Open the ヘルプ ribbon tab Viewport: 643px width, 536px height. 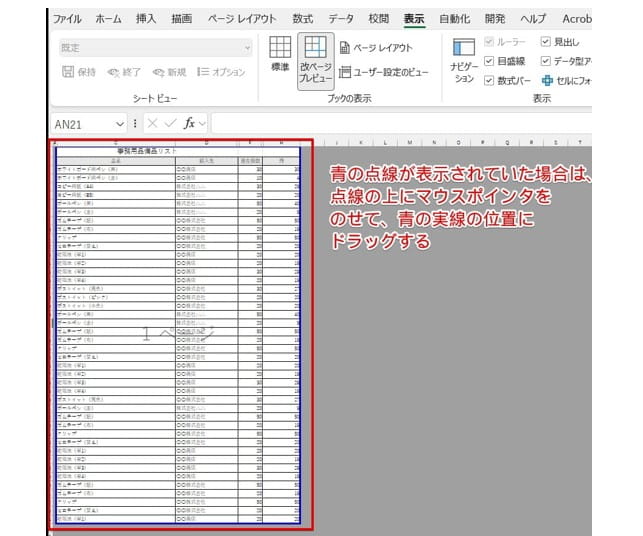point(533,19)
